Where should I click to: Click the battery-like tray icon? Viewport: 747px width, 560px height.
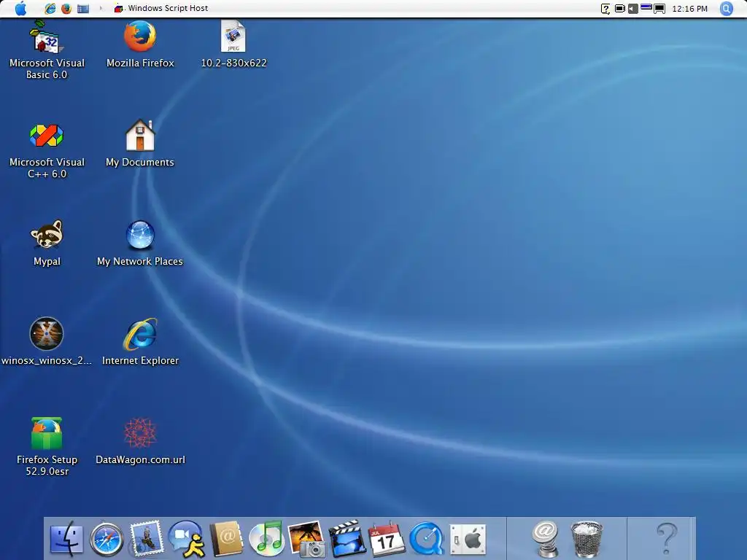coord(620,9)
